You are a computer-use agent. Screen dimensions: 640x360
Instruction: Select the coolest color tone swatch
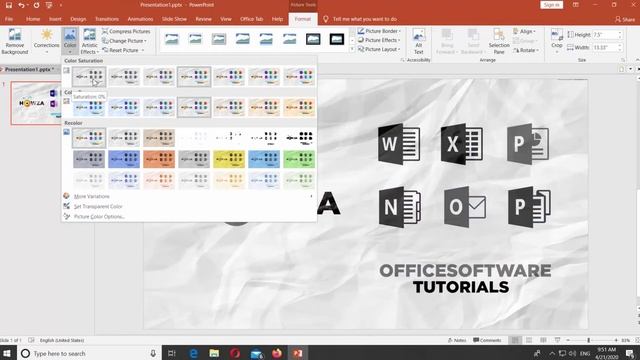89,107
